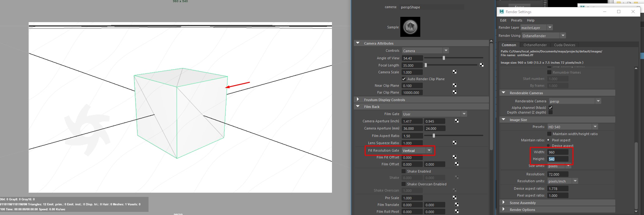Enable the Shake Overscan Enabled checkbox
Viewport: 644px width, 215px height.
[403, 184]
